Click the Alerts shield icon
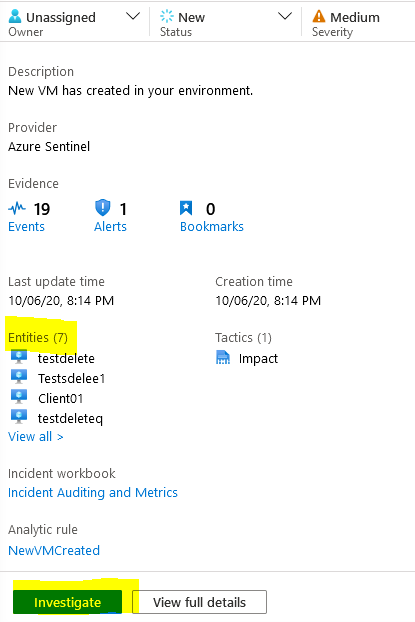The width and height of the screenshot is (415, 622). pos(102,207)
